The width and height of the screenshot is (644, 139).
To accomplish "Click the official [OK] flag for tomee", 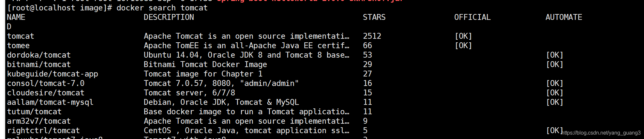I will pyautogui.click(x=463, y=46).
